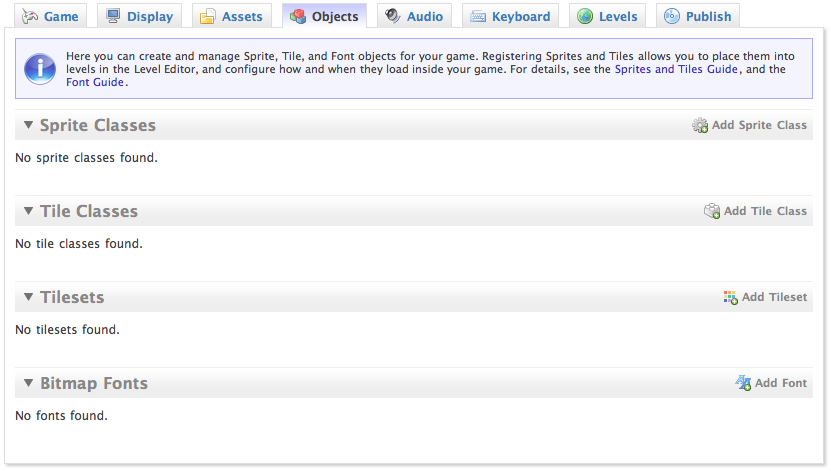Screen dimensions: 831x471
Task: Open the Font Guide link
Action: 95,82
